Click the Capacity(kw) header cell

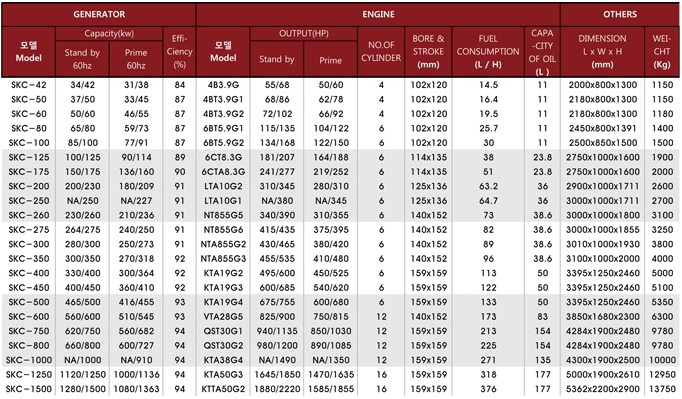(x=109, y=34)
